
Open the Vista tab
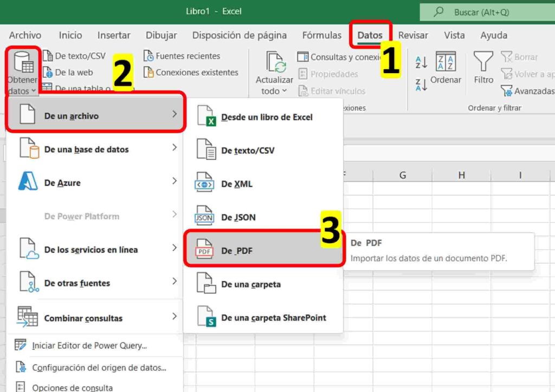coord(454,35)
